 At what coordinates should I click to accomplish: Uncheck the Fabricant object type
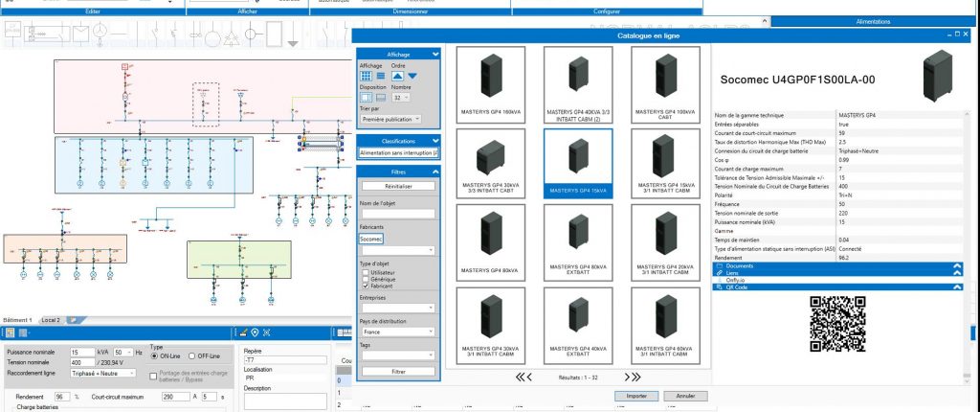(x=367, y=286)
